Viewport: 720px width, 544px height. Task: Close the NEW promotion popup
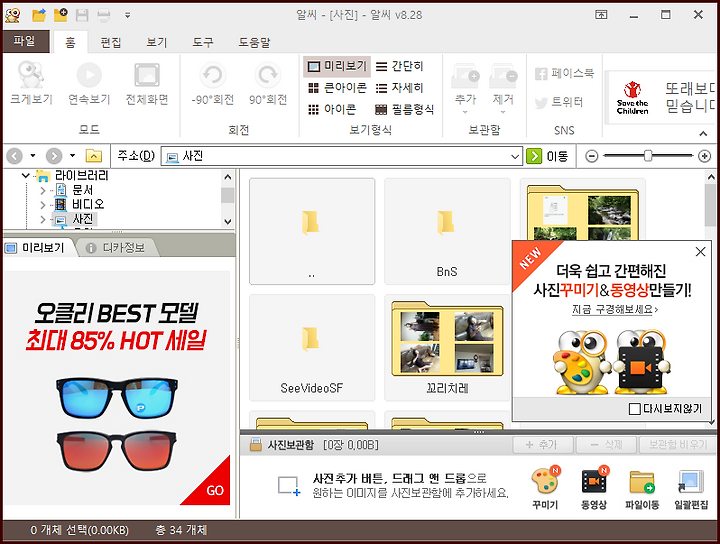pyautogui.click(x=700, y=252)
